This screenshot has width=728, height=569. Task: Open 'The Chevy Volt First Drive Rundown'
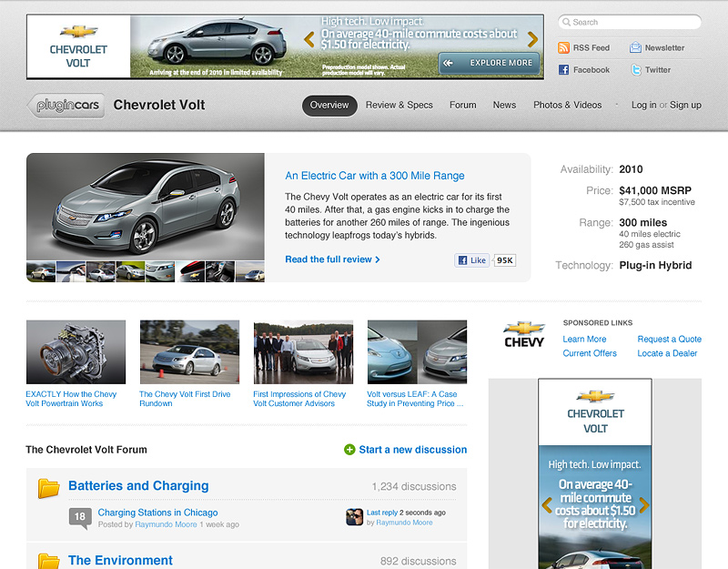click(x=185, y=399)
